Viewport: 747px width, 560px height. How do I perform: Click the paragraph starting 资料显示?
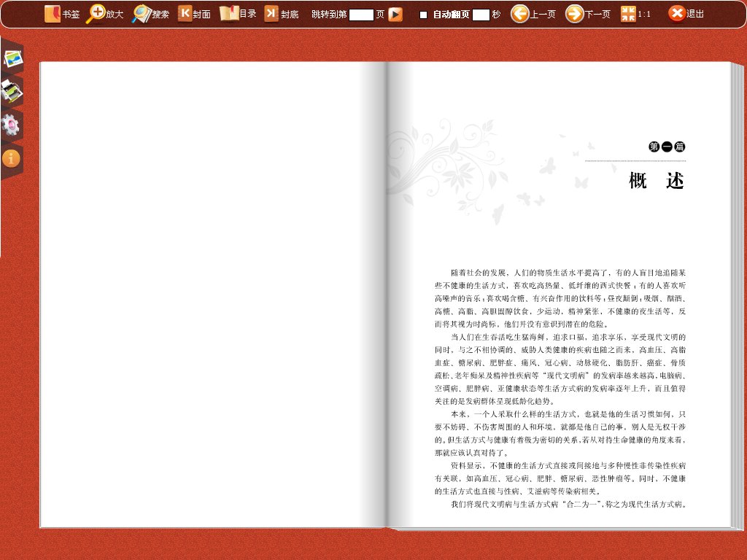(560, 478)
